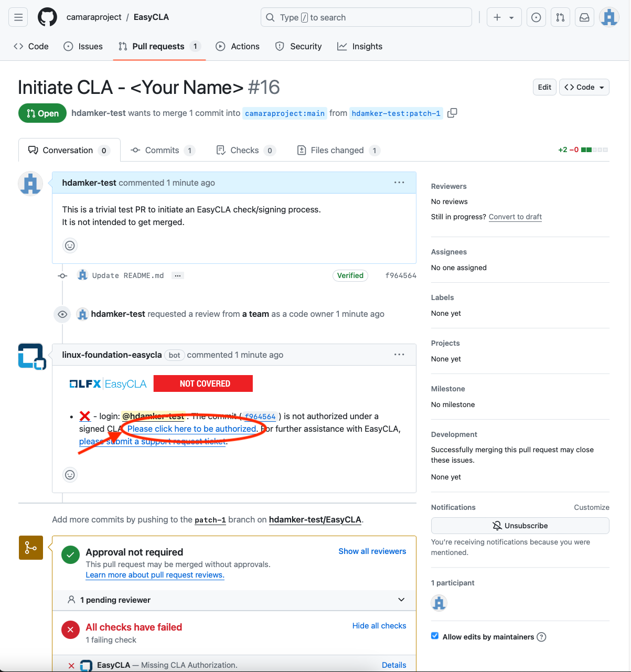Click the red All checks have failed icon
Image resolution: width=631 pixels, height=672 pixels.
point(70,630)
